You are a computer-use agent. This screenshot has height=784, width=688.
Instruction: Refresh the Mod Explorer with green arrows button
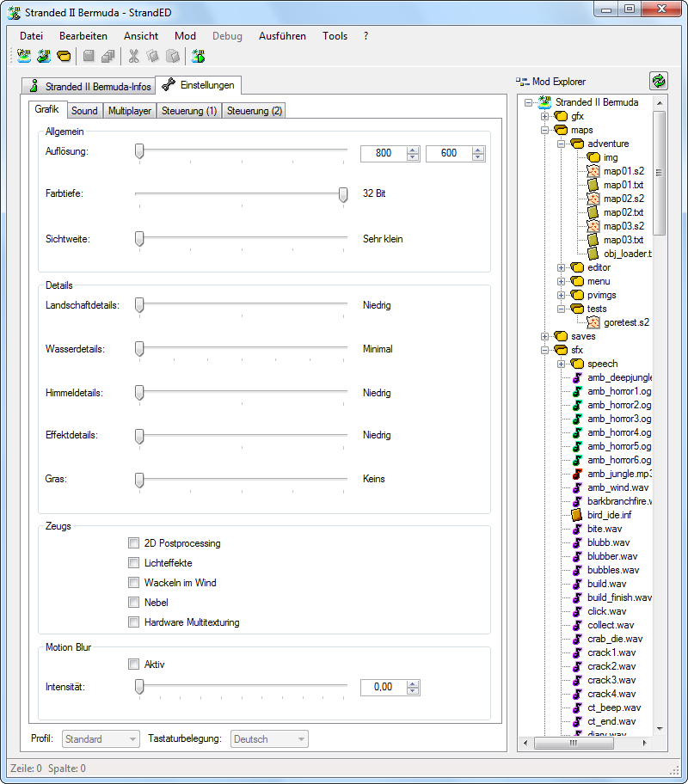pos(659,81)
